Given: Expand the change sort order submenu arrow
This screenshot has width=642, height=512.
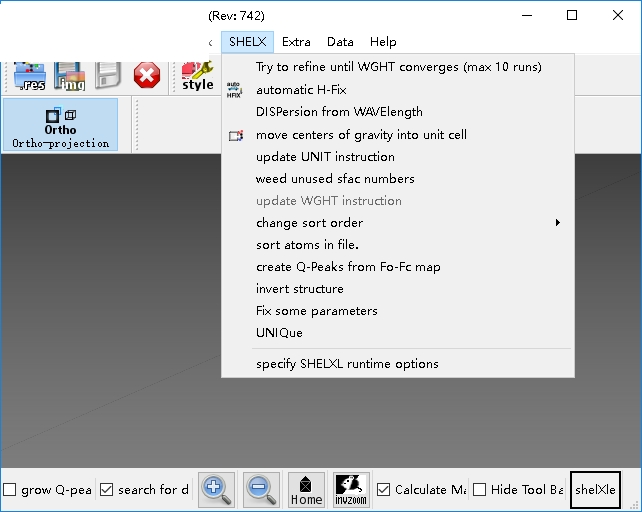Looking at the screenshot, I should pyautogui.click(x=558, y=223).
